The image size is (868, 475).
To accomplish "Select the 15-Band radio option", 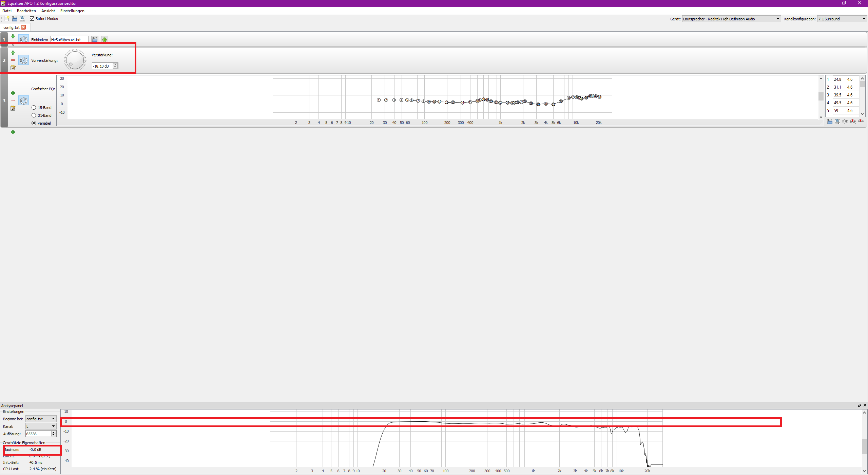I will coord(34,108).
